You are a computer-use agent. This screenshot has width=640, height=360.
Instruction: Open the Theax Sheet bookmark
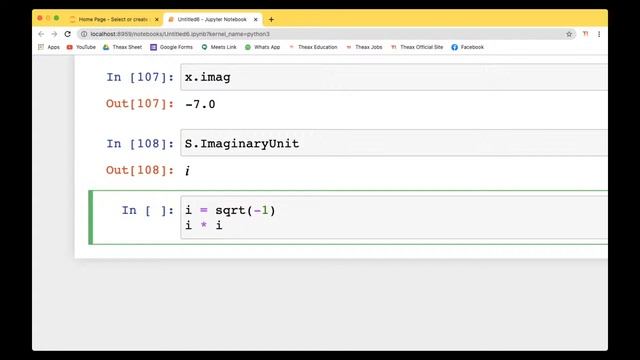coord(122,47)
